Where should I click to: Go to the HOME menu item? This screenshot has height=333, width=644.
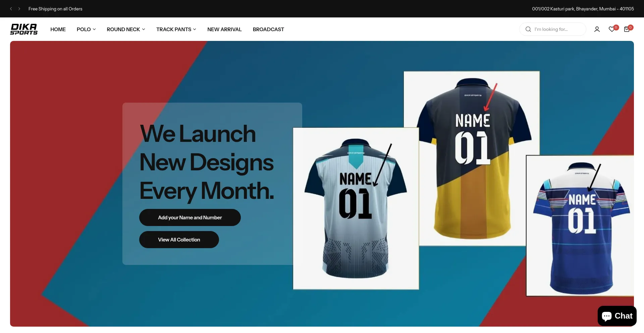click(x=58, y=30)
